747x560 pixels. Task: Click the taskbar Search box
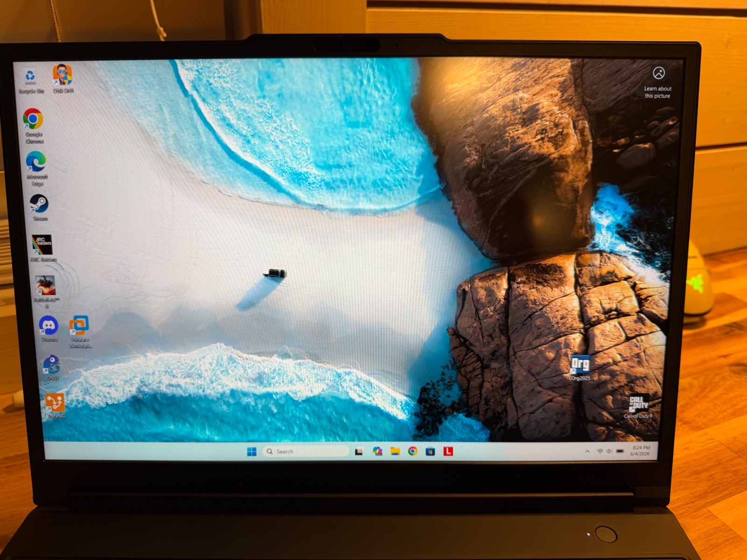(306, 451)
